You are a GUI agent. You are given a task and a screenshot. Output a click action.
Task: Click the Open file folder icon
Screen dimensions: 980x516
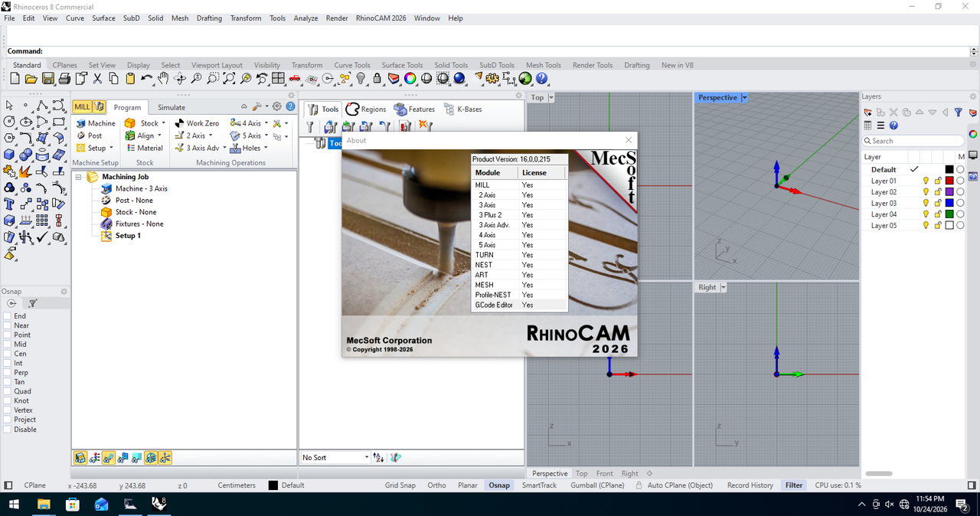point(31,79)
